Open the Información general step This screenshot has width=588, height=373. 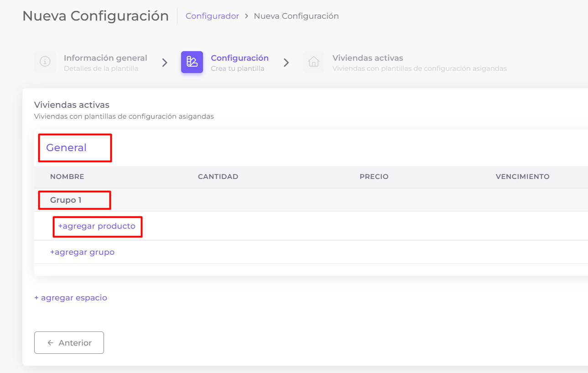pyautogui.click(x=105, y=58)
